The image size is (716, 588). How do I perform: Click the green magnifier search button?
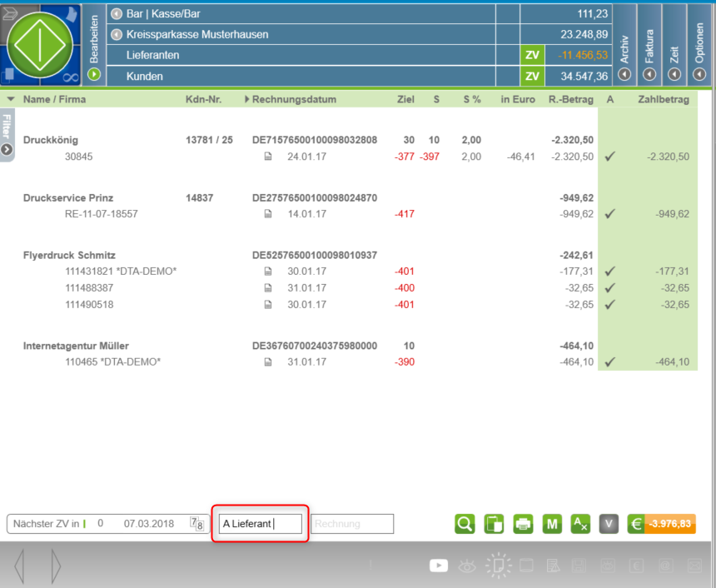[465, 524]
